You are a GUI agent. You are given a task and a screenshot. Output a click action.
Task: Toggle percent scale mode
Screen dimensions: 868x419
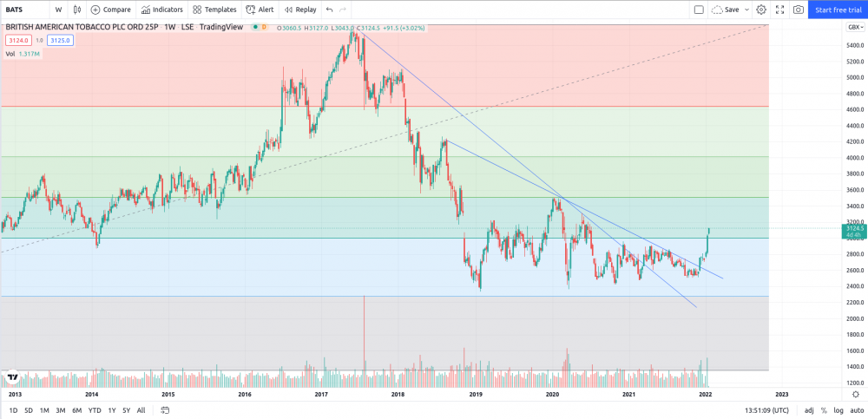[824, 410]
